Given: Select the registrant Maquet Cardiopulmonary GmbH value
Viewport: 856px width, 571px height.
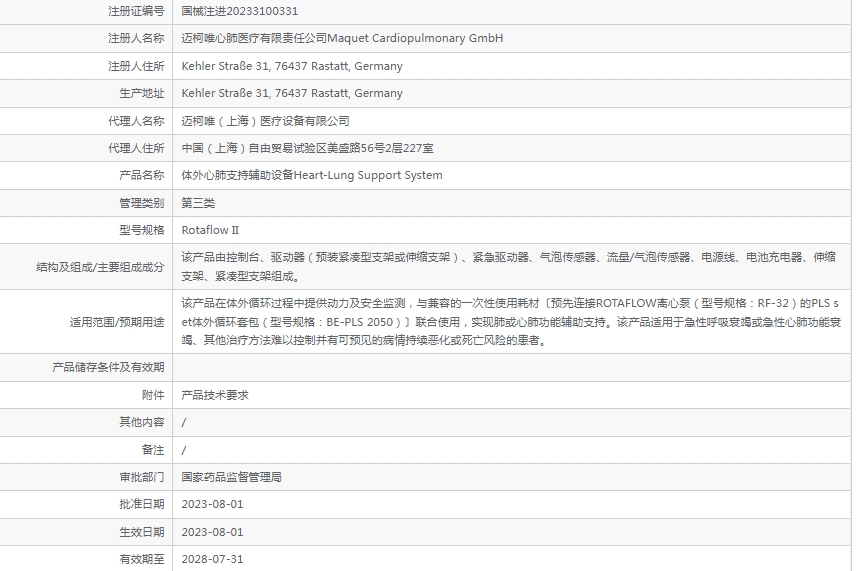Looking at the screenshot, I should point(342,38).
